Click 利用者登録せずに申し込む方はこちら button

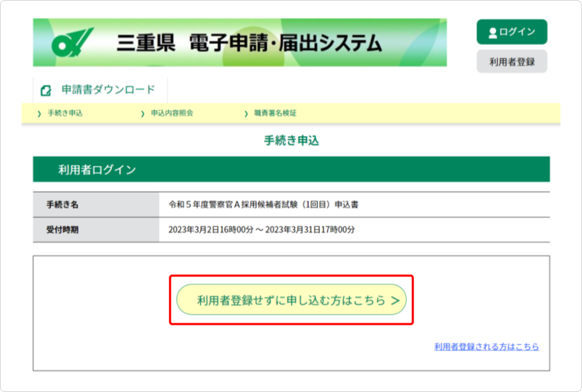pyautogui.click(x=291, y=300)
